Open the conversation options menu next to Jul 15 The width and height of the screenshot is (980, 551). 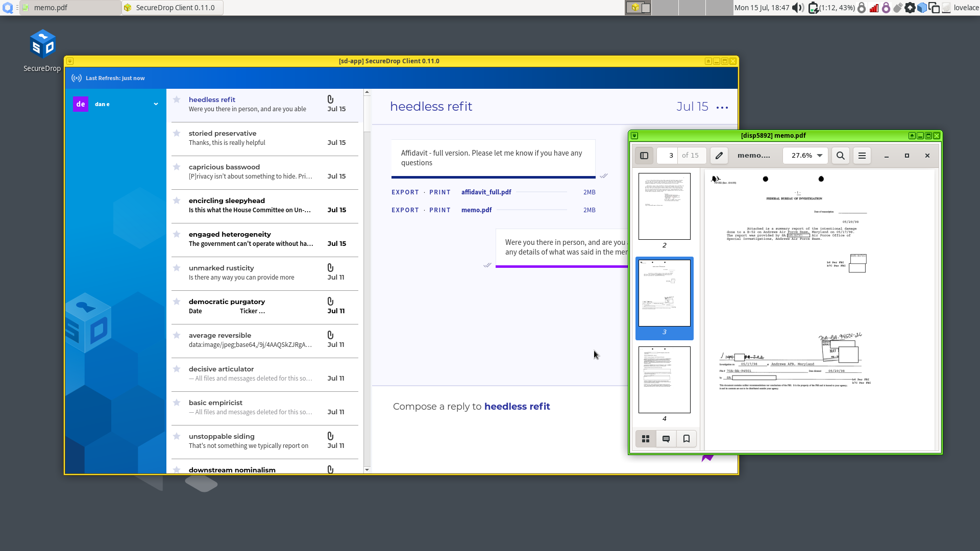[x=722, y=107]
